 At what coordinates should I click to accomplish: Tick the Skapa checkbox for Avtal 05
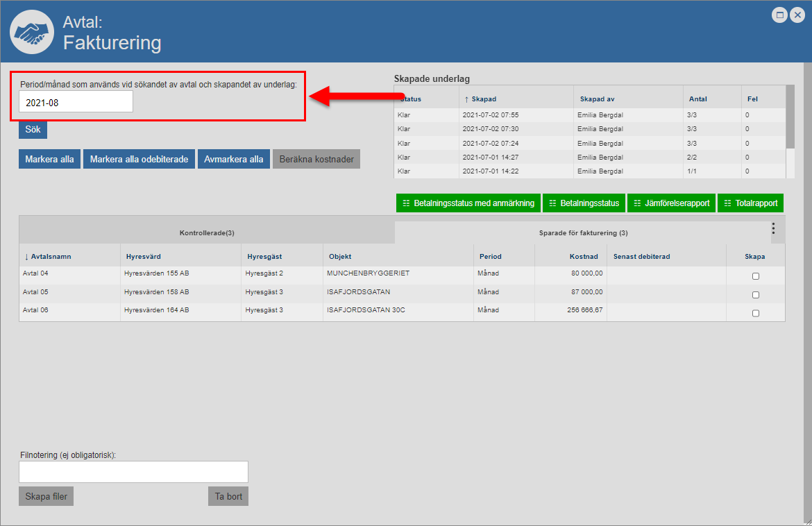click(x=756, y=295)
